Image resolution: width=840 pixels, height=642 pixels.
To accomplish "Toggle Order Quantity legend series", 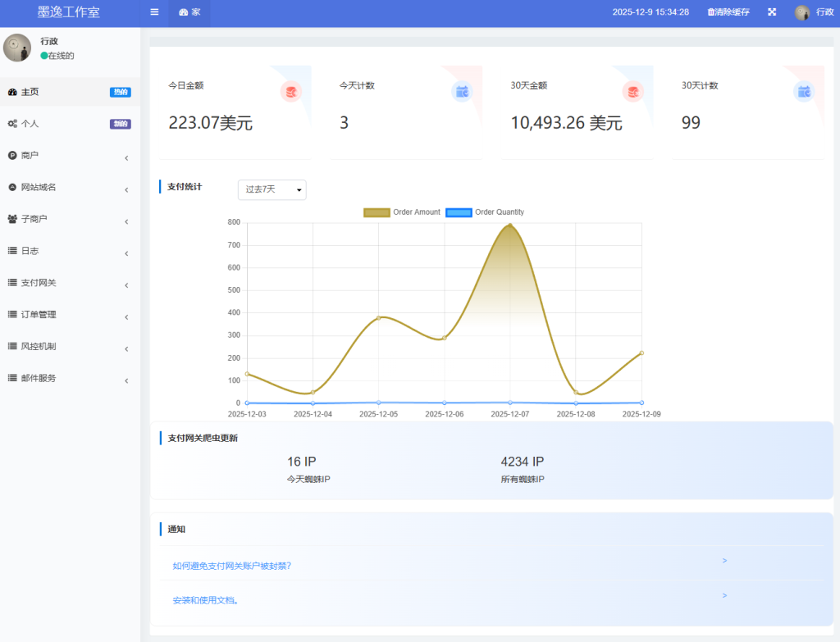I will pyautogui.click(x=485, y=212).
